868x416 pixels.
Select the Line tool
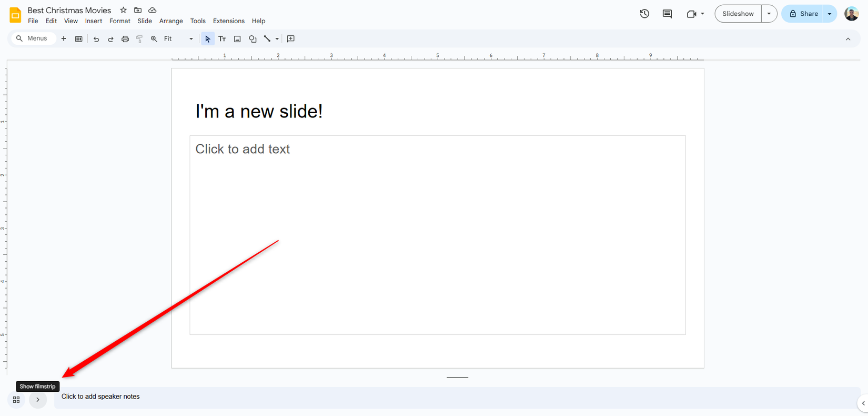267,38
